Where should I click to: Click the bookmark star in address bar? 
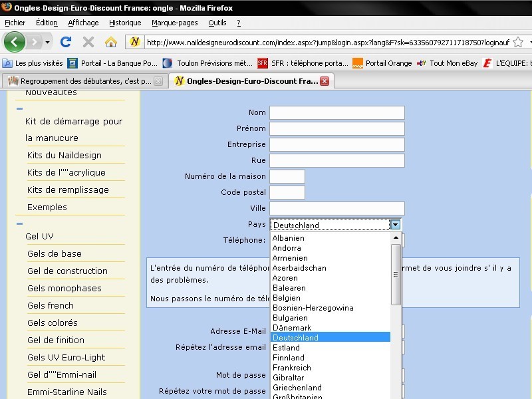[x=517, y=42]
